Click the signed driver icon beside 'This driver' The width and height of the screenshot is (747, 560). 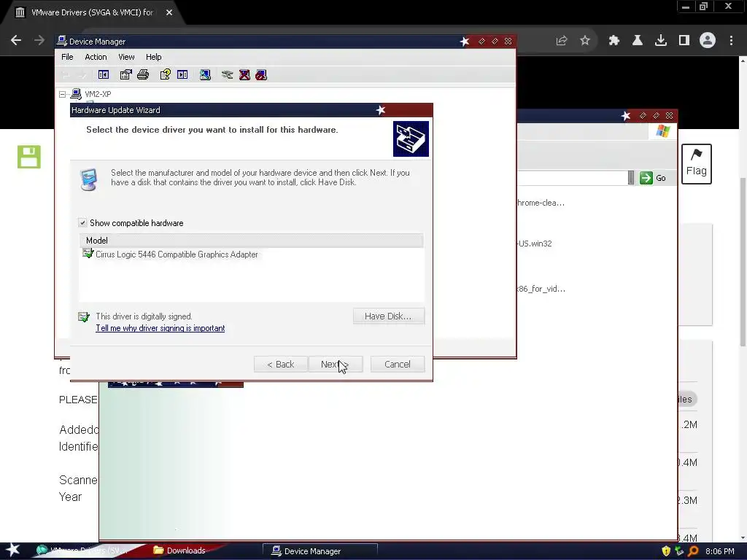point(84,316)
